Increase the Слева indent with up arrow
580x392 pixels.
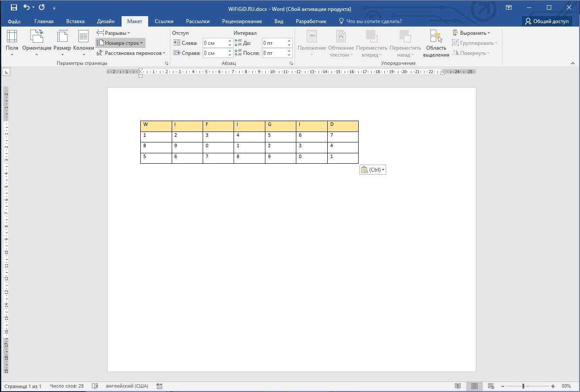coord(230,41)
